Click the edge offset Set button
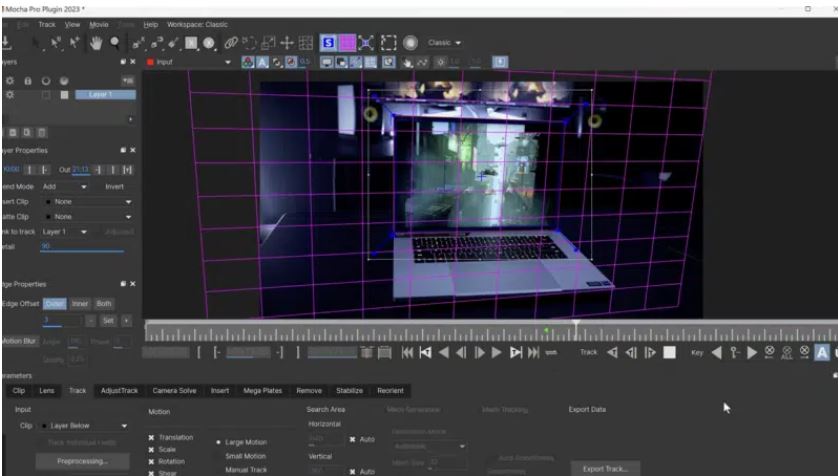 (108, 321)
